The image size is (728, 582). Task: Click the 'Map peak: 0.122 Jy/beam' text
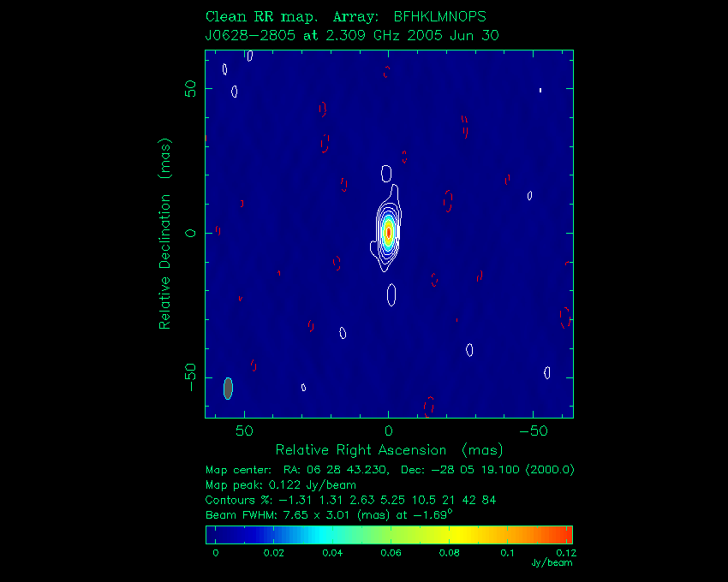pyautogui.click(x=280, y=485)
